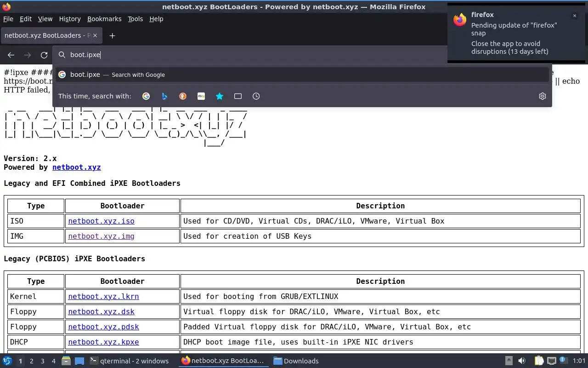Open the Bookmarks menu
Image resolution: width=588 pixels, height=368 pixels.
pos(104,19)
